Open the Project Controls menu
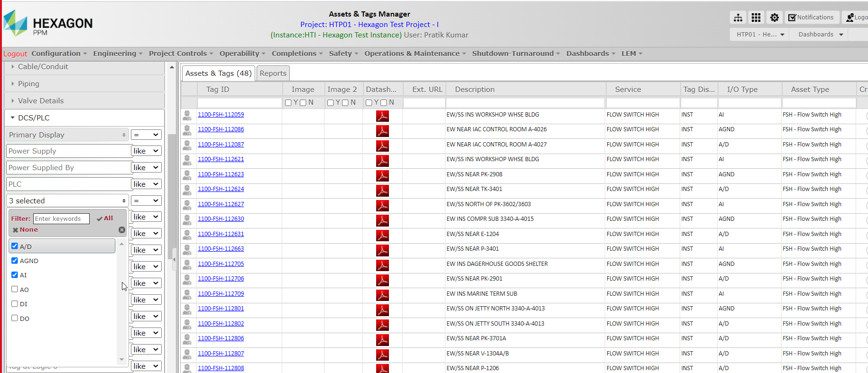The width and height of the screenshot is (868, 373). [181, 54]
